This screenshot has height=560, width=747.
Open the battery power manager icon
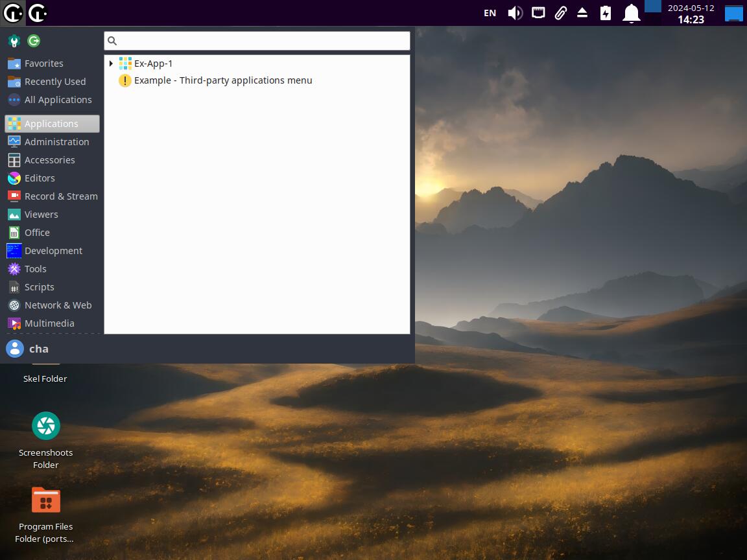tap(606, 13)
